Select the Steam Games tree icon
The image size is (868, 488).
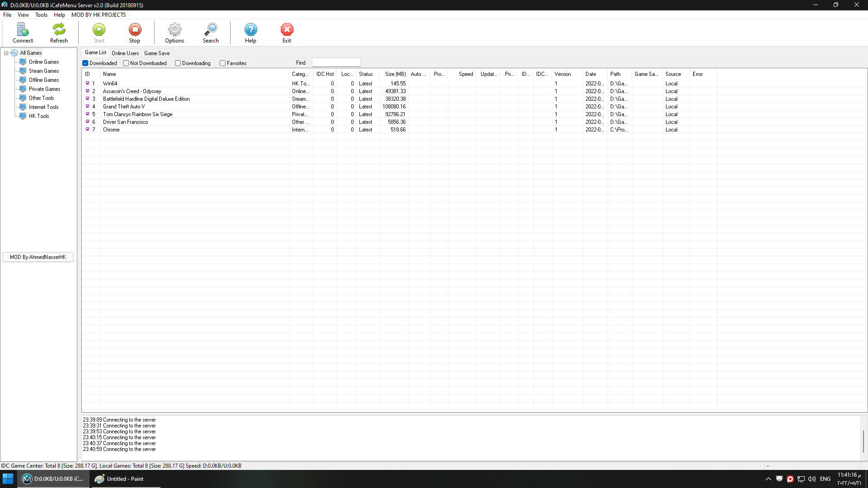point(23,71)
